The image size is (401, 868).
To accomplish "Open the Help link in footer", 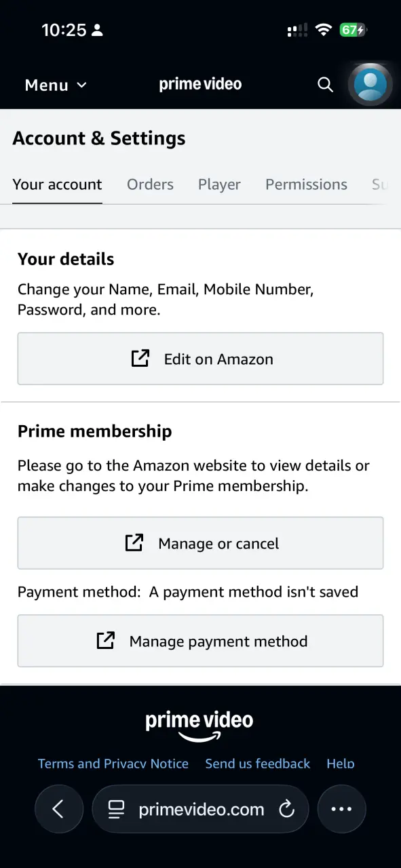I will pyautogui.click(x=341, y=764).
